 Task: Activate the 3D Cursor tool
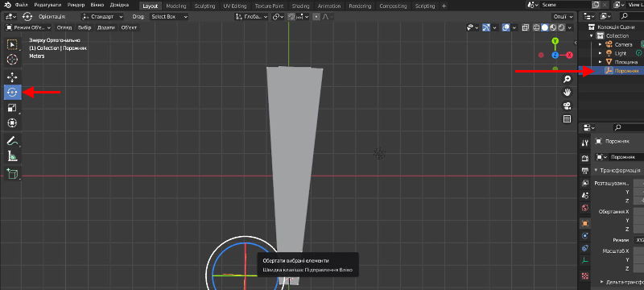(12, 60)
